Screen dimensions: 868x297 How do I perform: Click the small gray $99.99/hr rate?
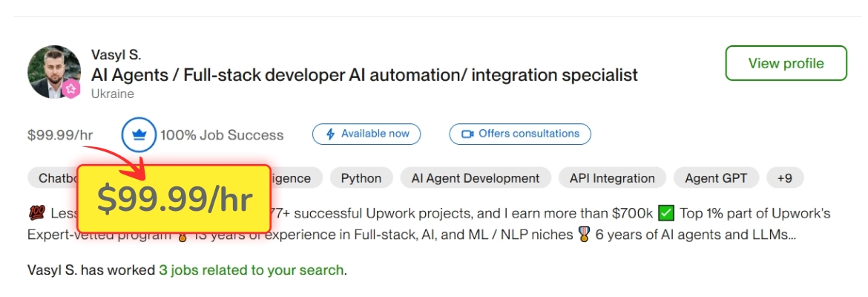(60, 134)
